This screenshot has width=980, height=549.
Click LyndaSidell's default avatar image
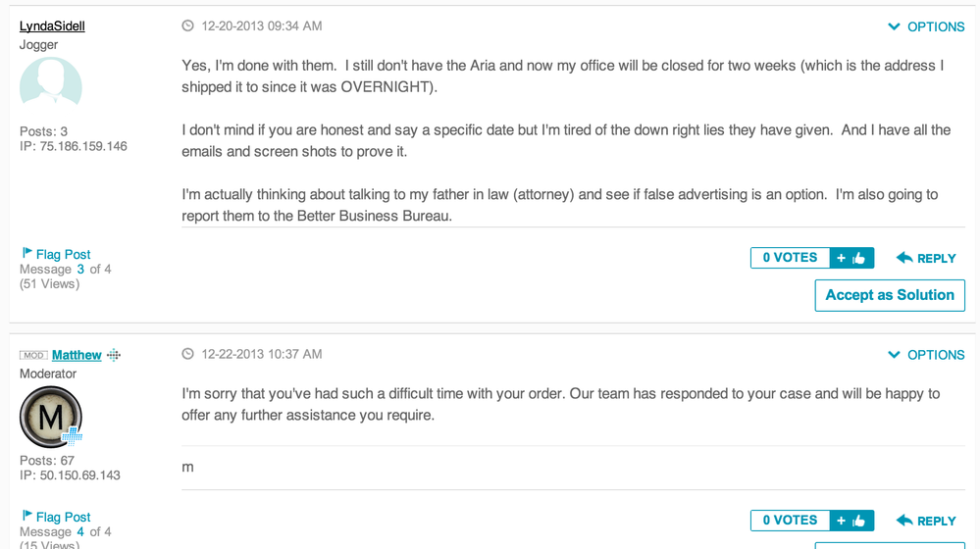(51, 83)
